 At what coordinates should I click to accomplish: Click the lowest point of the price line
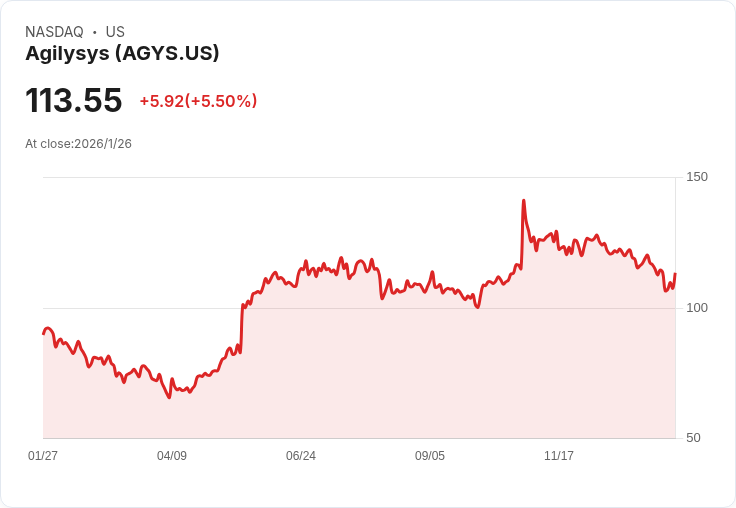(169, 397)
